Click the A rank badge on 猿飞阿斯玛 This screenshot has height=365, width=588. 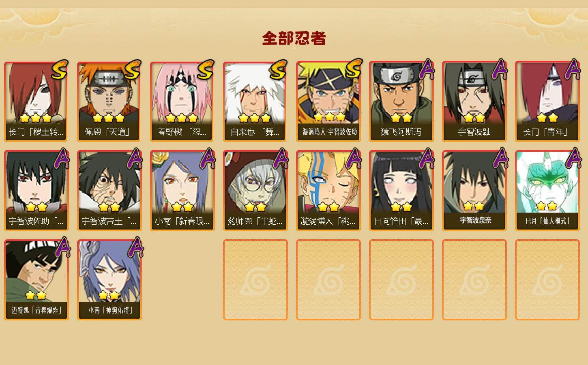point(426,69)
